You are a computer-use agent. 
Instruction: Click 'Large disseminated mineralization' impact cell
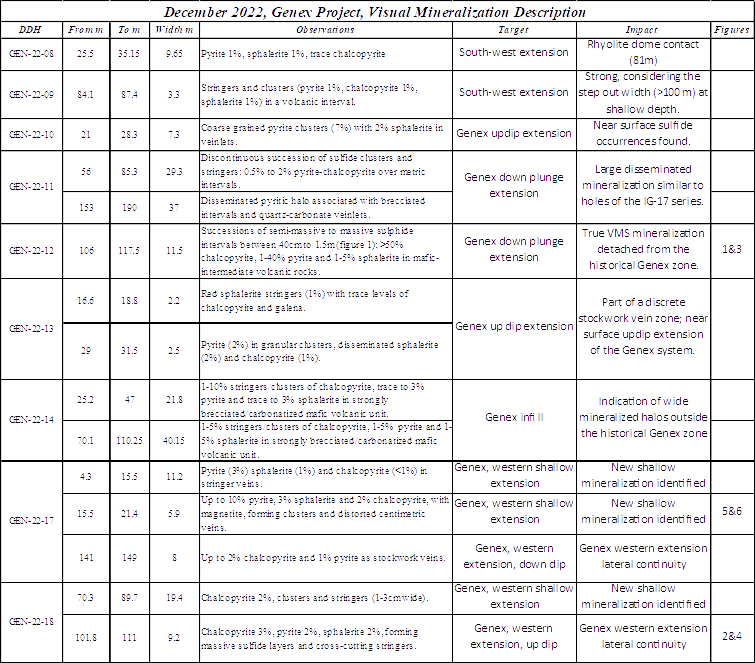643,185
